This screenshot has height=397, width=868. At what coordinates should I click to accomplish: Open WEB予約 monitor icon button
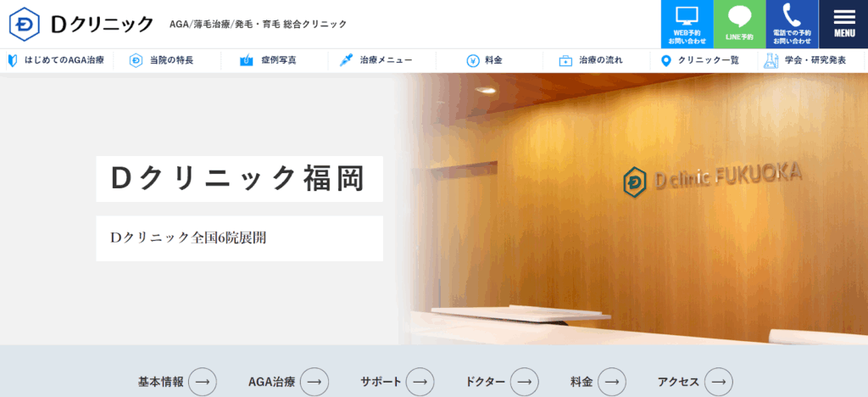(687, 16)
